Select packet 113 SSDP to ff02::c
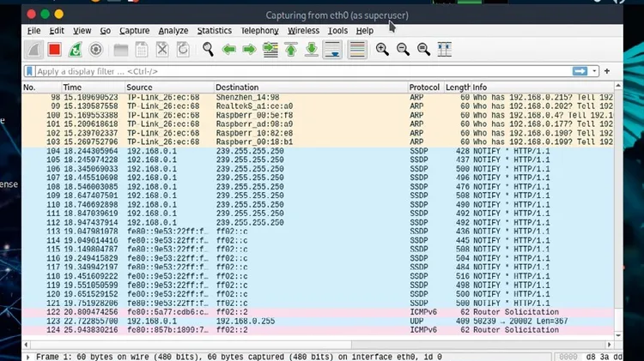 point(318,232)
